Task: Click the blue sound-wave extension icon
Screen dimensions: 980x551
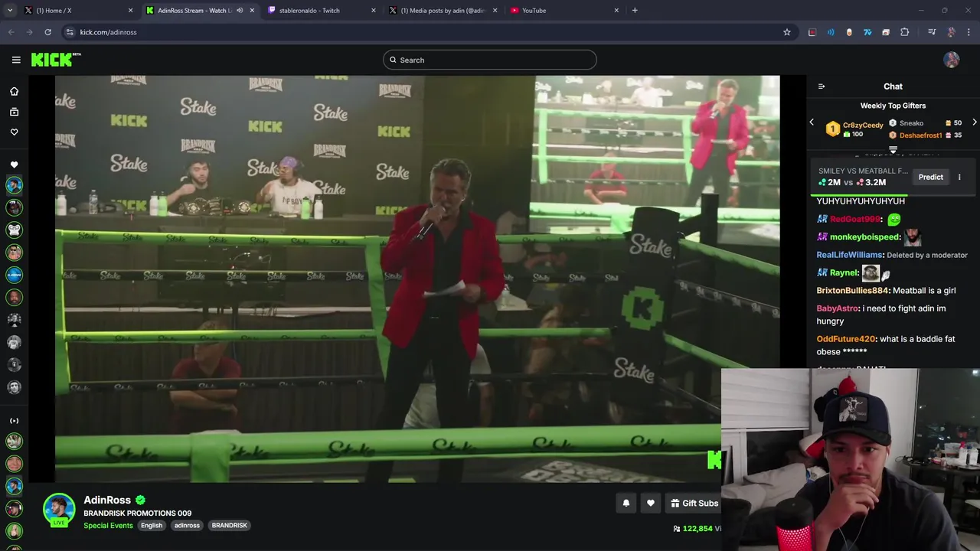Action: click(x=831, y=32)
